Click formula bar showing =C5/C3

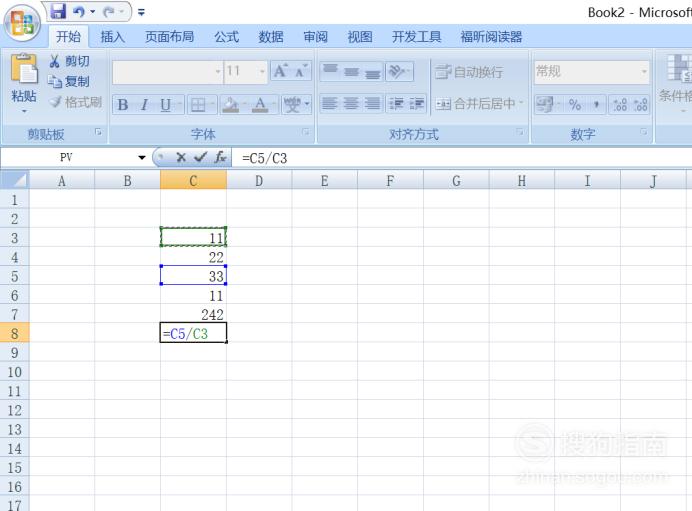[x=462, y=158]
